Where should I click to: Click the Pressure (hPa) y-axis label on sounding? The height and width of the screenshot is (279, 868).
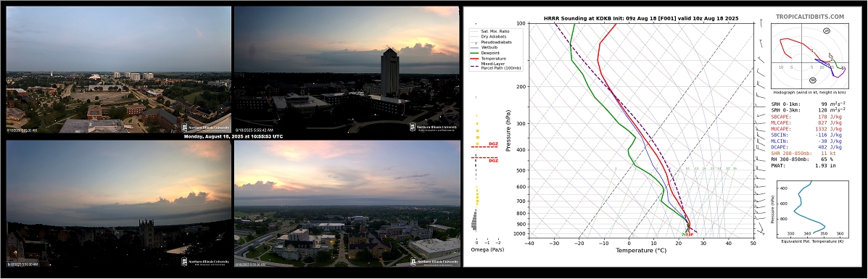[509, 130]
